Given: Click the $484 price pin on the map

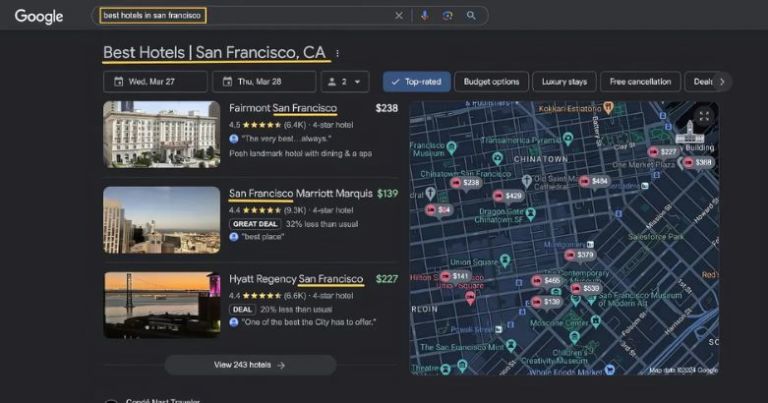Looking at the screenshot, I should tap(594, 181).
